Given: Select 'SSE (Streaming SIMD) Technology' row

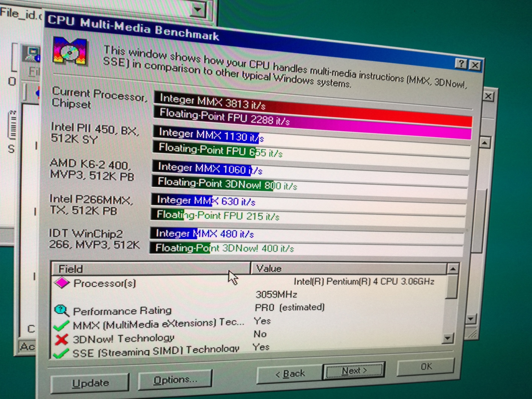Looking at the screenshot, I should (156, 351).
